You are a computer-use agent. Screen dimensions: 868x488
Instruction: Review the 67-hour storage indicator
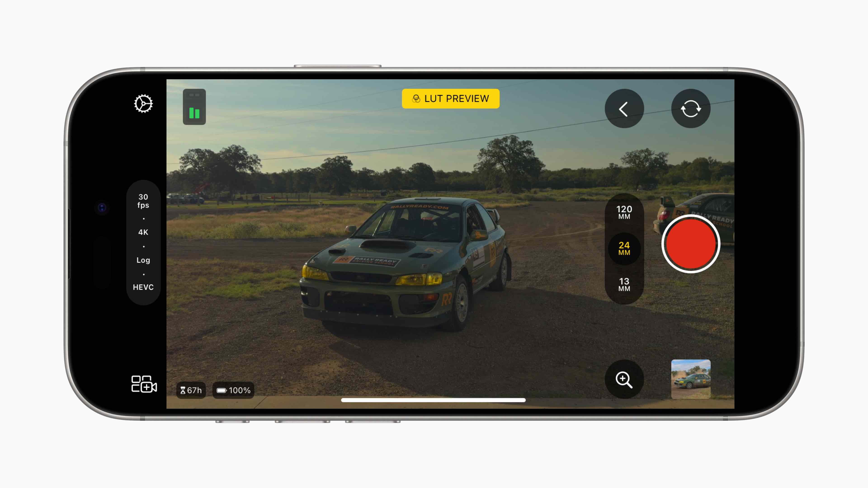(x=191, y=390)
